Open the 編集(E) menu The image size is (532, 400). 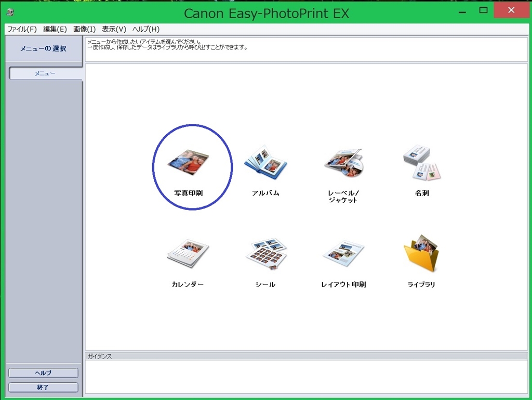click(x=55, y=29)
